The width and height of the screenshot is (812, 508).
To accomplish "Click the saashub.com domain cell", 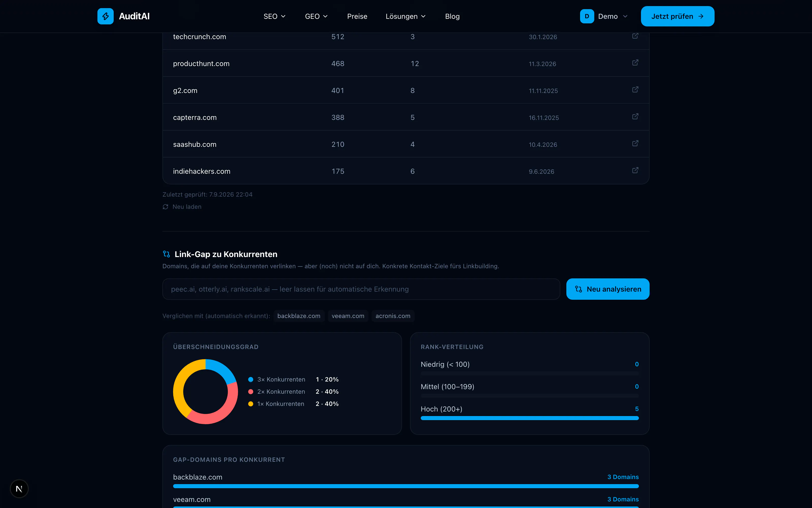I will [195, 144].
